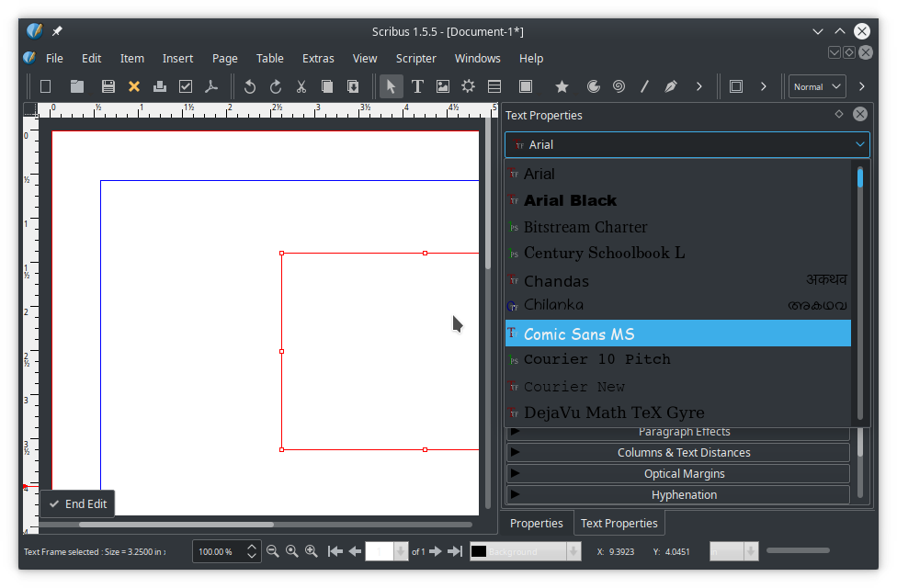Click the Preflight Verifier checkmark icon
This screenshot has width=897, height=588.
(x=186, y=86)
